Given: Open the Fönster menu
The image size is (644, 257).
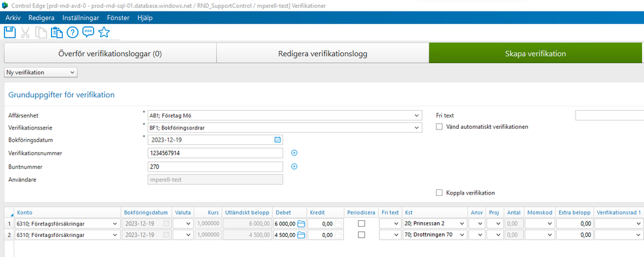Looking at the screenshot, I should point(118,17).
